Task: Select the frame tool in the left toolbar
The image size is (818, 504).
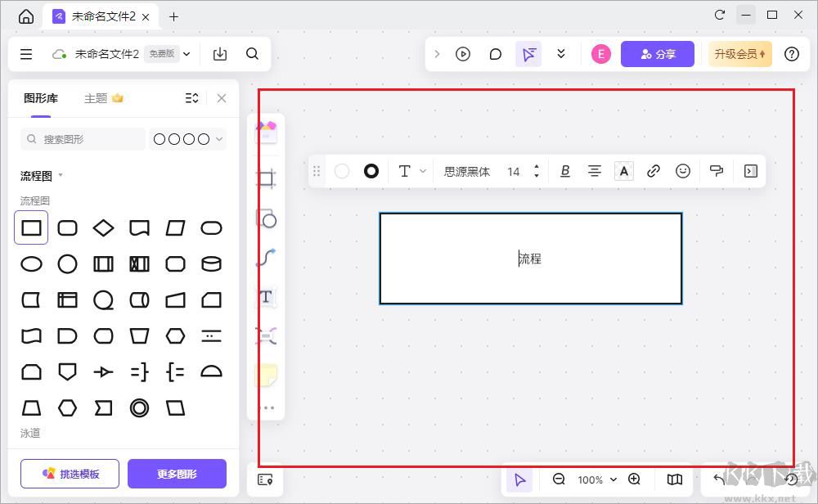Action: coord(266,178)
